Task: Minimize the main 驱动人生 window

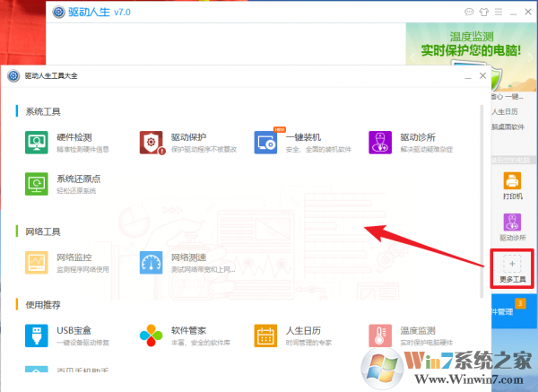Action: (513, 13)
